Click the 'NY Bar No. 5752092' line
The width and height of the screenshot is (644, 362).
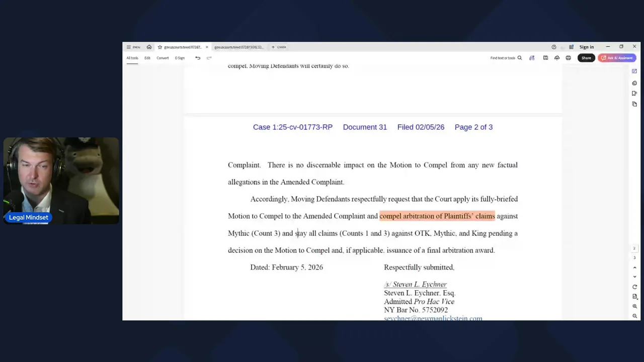[416, 310]
